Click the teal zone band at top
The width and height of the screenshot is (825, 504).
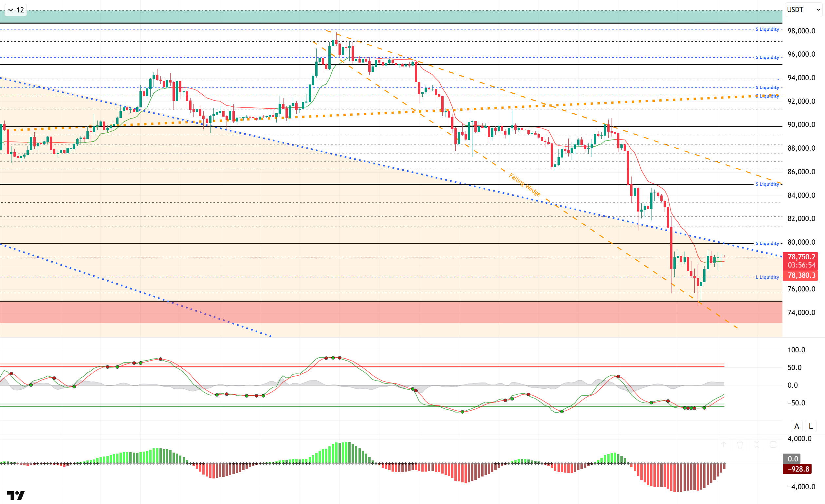click(x=402, y=16)
